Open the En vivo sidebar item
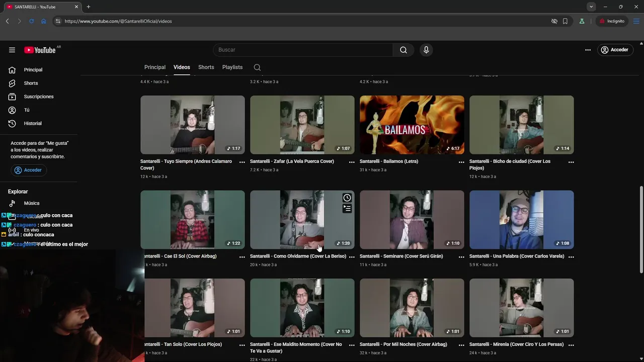The width and height of the screenshot is (644, 362). click(31, 230)
